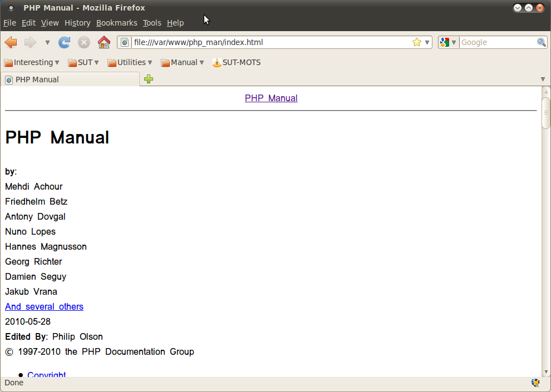The image size is (551, 392).
Task: Open the search engine chooser dropdown
Action: (454, 42)
